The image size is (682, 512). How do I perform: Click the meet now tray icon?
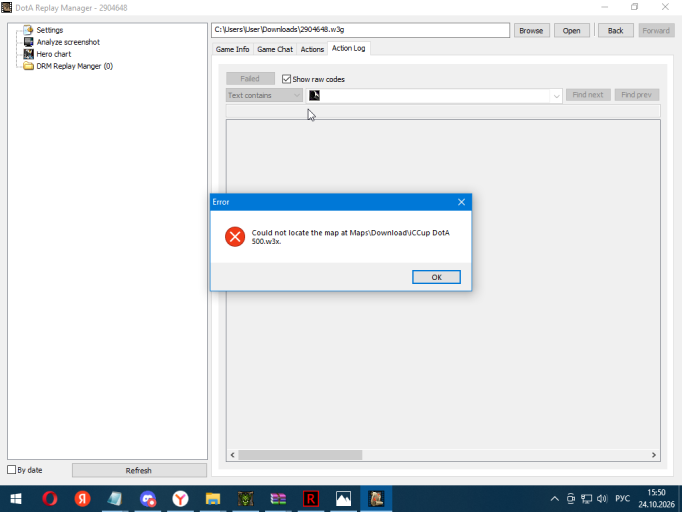(x=571, y=499)
